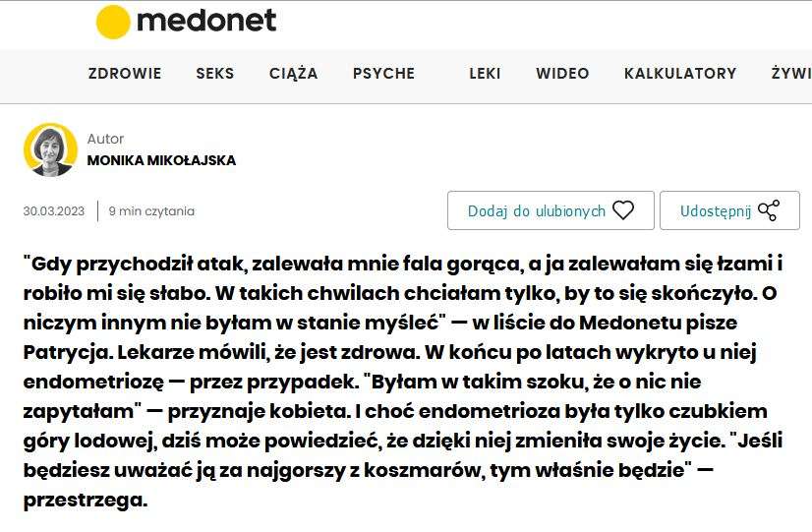Add article with Dodaj do ulubionych button
The height and width of the screenshot is (532, 812).
tap(551, 210)
